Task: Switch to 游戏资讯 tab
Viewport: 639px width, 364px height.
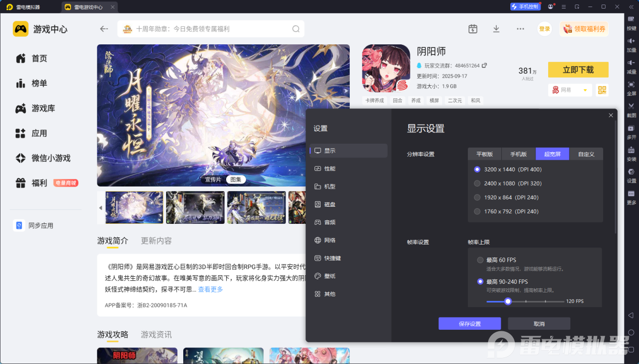Action: (156, 335)
